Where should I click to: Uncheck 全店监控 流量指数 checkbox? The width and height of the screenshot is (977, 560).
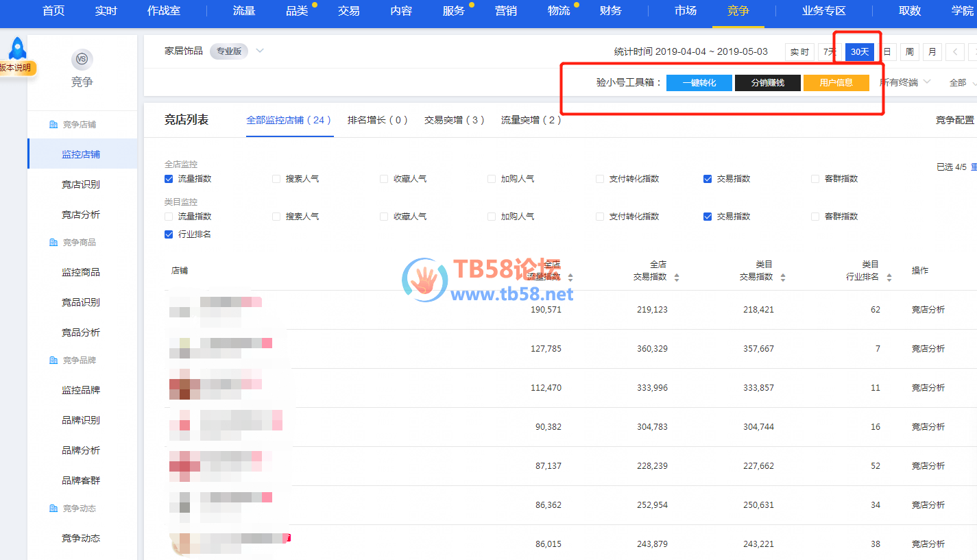[169, 179]
